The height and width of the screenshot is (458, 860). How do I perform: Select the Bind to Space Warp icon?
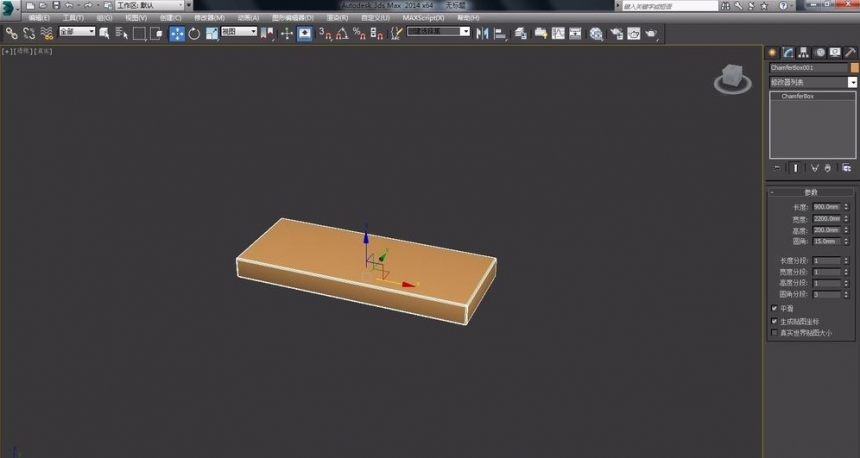point(47,33)
